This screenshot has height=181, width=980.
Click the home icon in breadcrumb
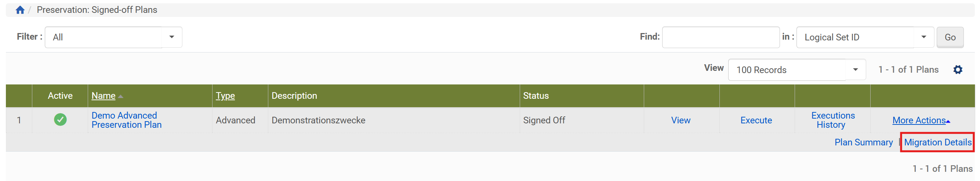pyautogui.click(x=20, y=10)
